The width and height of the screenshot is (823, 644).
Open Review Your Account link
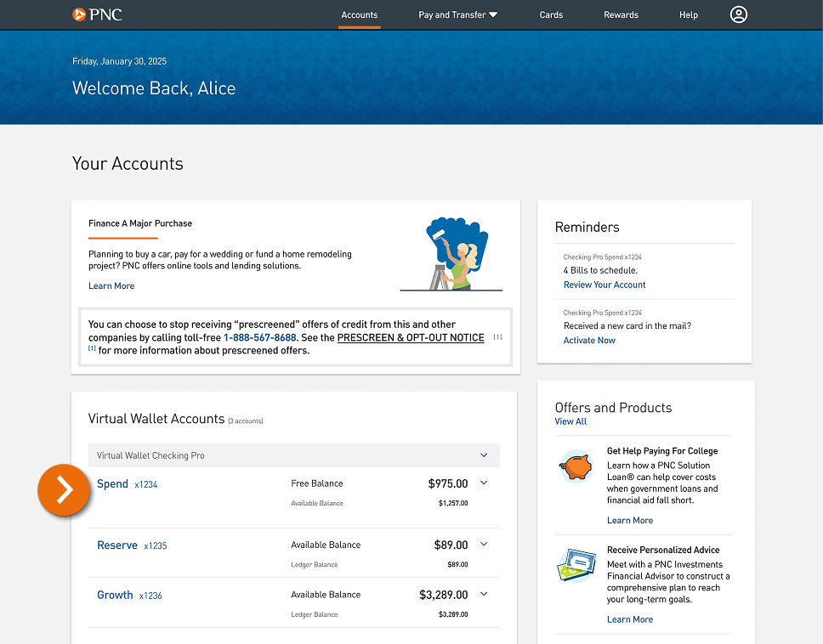click(x=604, y=284)
